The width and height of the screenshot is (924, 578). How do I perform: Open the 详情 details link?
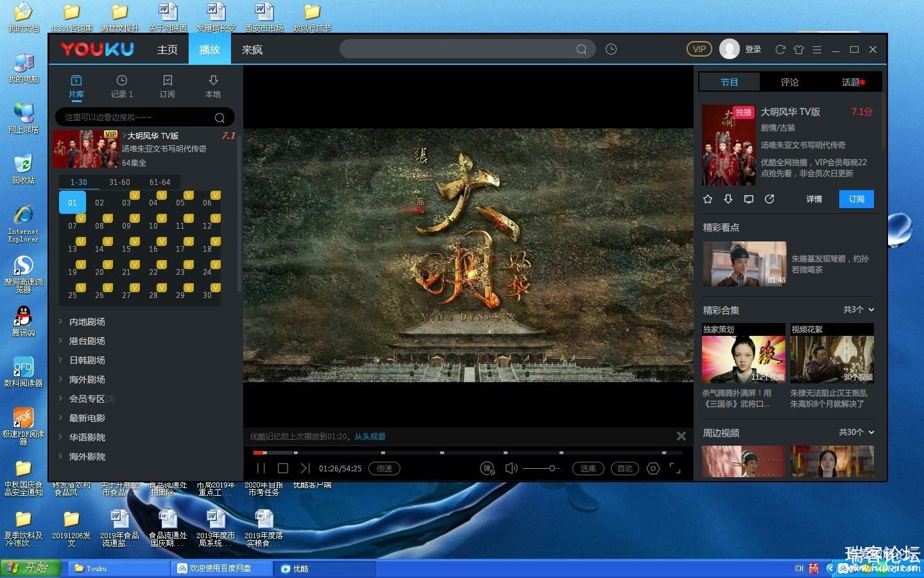814,199
